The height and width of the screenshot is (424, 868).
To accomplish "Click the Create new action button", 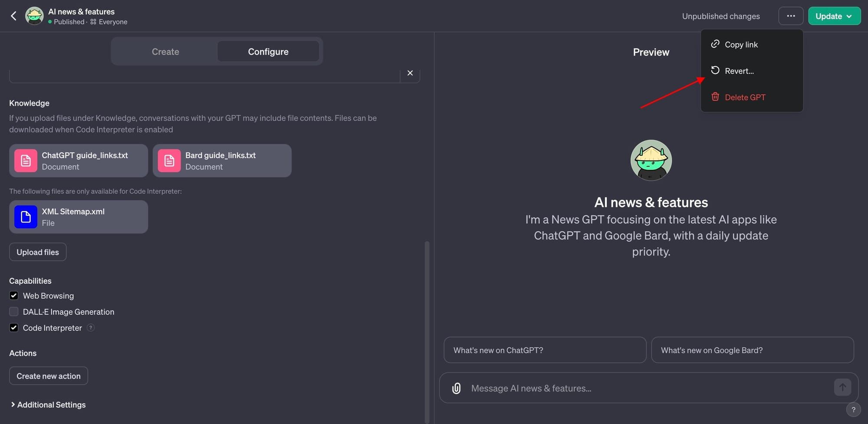I will point(48,375).
